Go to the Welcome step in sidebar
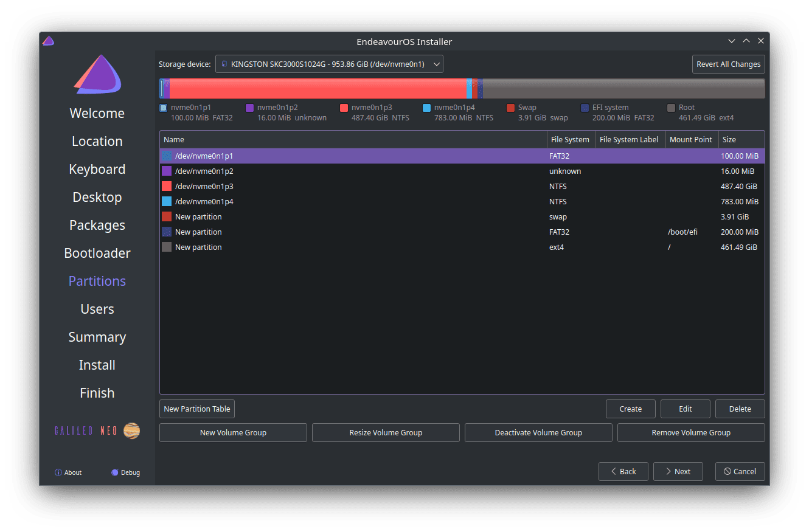Screen dimensions: 809x532 coord(97,113)
